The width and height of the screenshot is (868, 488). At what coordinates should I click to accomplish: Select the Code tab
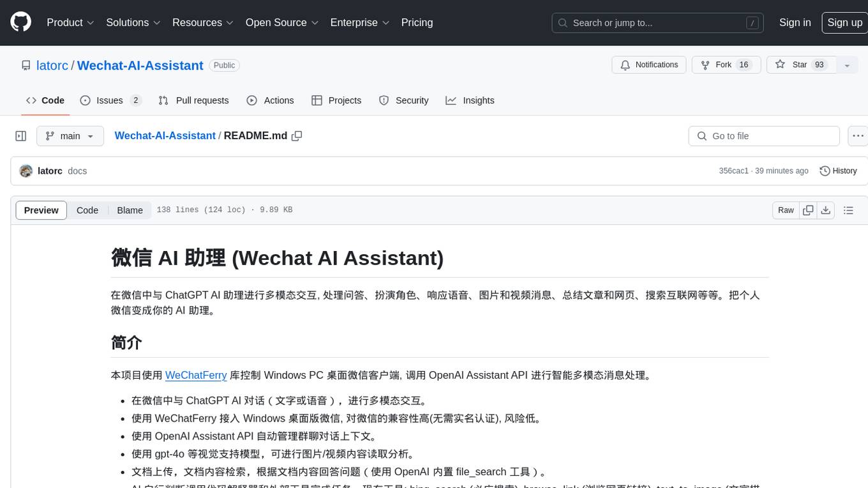tap(45, 100)
